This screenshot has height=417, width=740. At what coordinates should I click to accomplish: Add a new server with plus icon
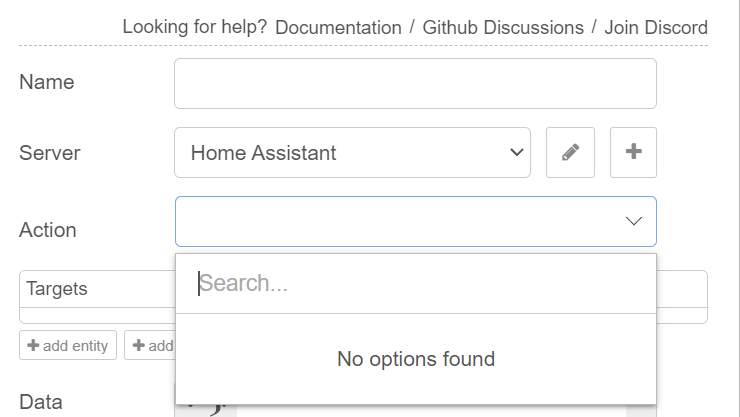tap(633, 152)
